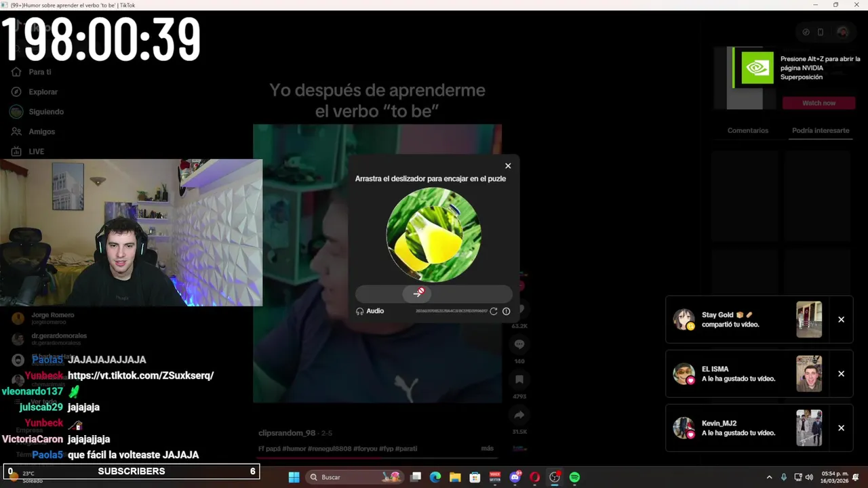Open captcha info report icon
This screenshot has width=868, height=488.
coord(506,311)
